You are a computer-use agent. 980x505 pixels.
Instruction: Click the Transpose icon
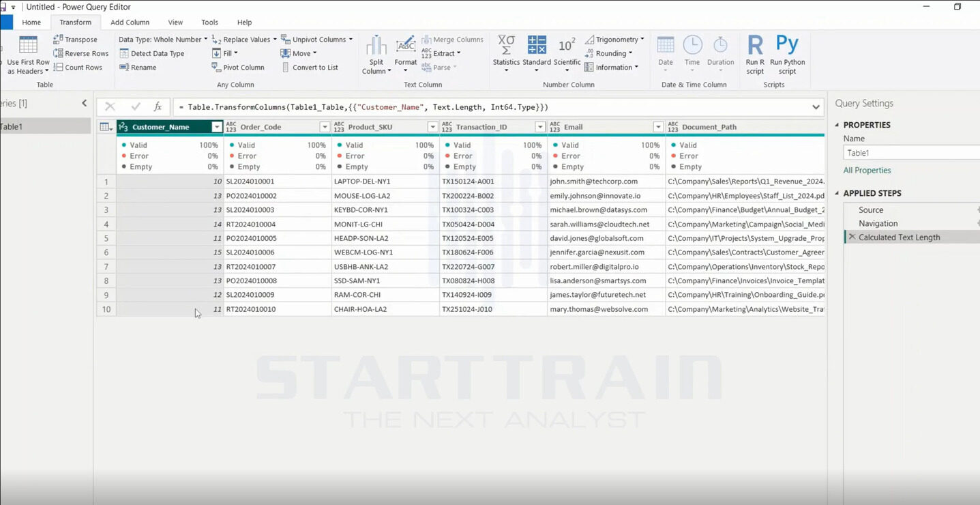click(58, 40)
